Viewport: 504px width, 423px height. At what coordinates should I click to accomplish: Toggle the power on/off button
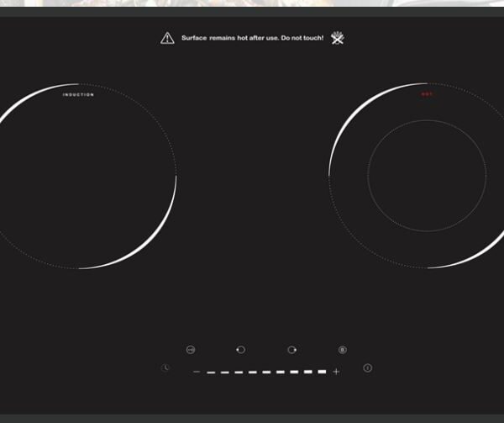click(x=367, y=368)
